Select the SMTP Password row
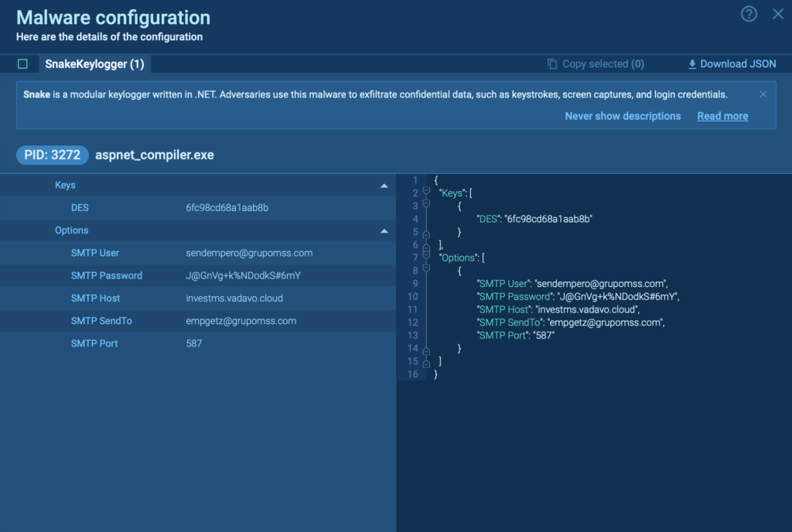Viewport: 792px width, 532px height. pos(198,275)
